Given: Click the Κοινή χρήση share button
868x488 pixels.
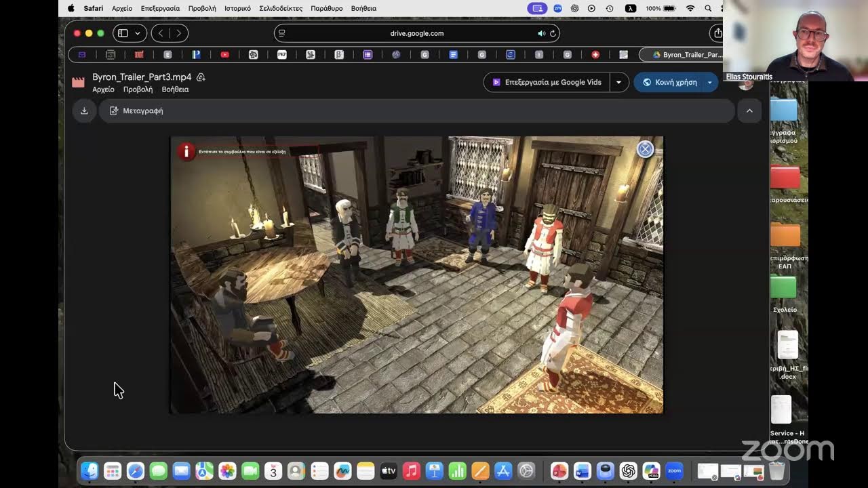Looking at the screenshot, I should 669,82.
